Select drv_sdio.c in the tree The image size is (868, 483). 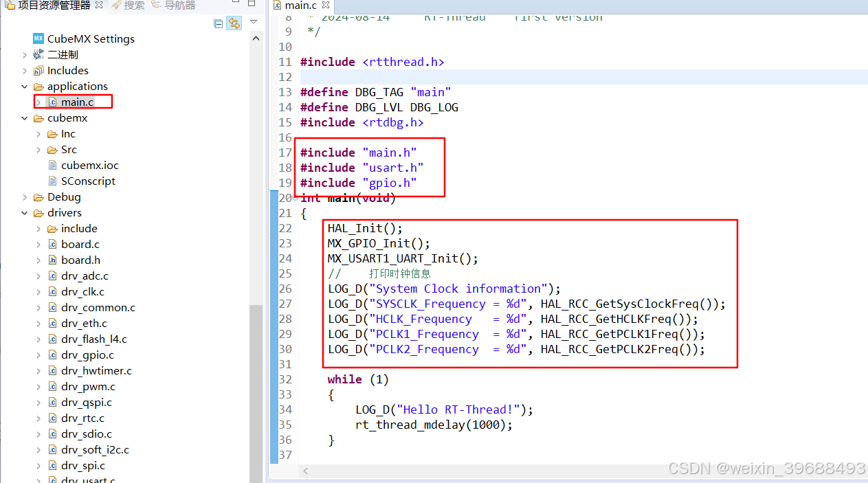(x=87, y=434)
